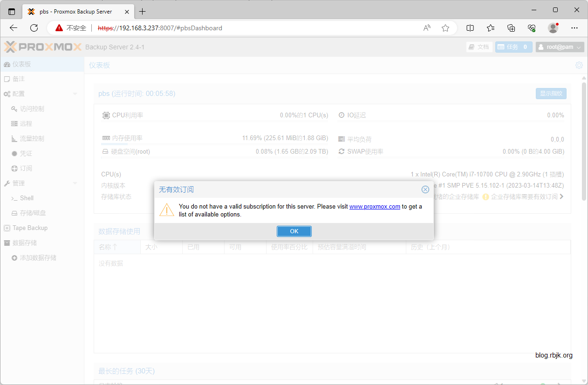Open Tape Backup in the sidebar
Viewport: 588px width, 385px height.
30,228
